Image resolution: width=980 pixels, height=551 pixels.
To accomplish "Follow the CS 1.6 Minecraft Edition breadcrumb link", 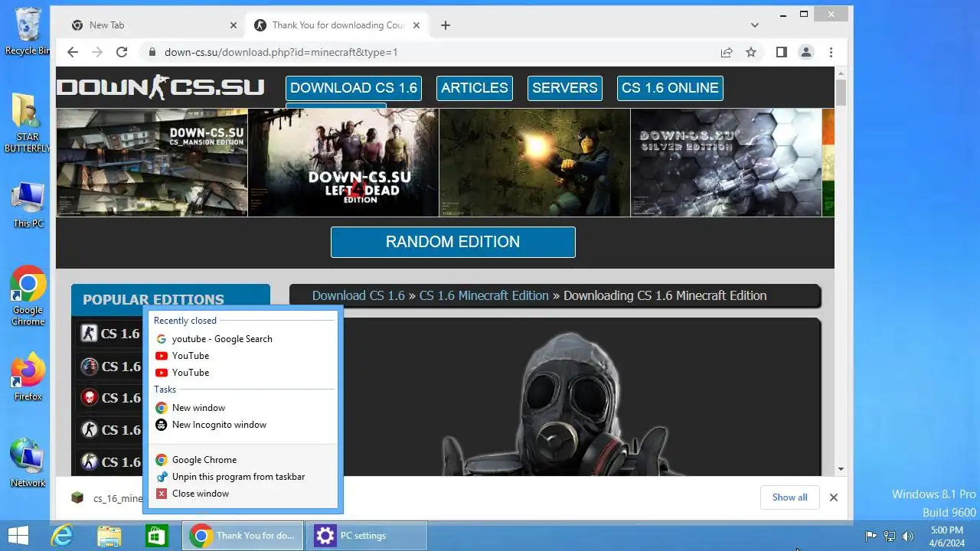I will [x=484, y=295].
